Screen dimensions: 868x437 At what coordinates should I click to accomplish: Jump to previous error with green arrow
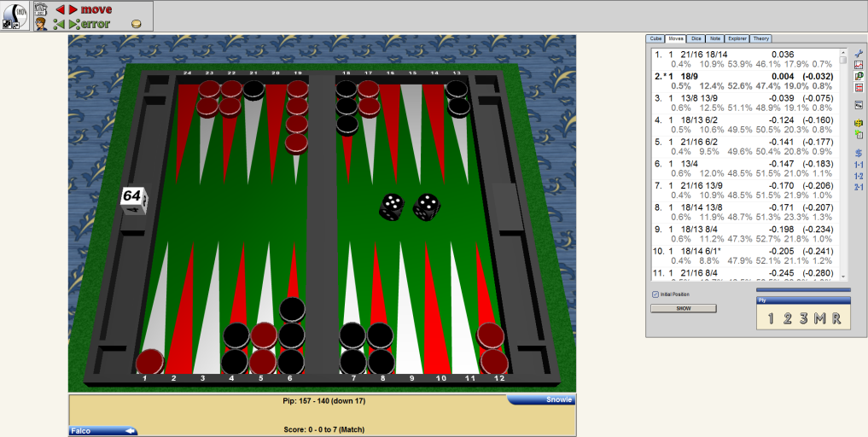(60, 24)
